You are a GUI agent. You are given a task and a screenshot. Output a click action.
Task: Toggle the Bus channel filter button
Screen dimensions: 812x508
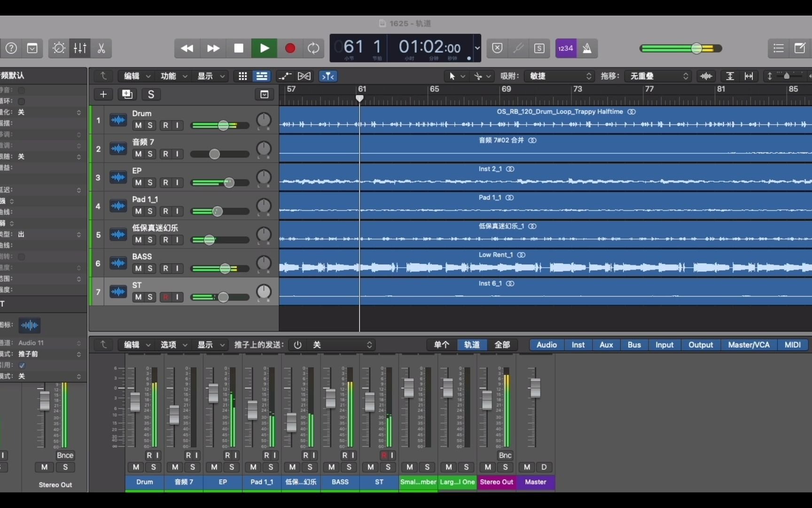click(x=634, y=345)
